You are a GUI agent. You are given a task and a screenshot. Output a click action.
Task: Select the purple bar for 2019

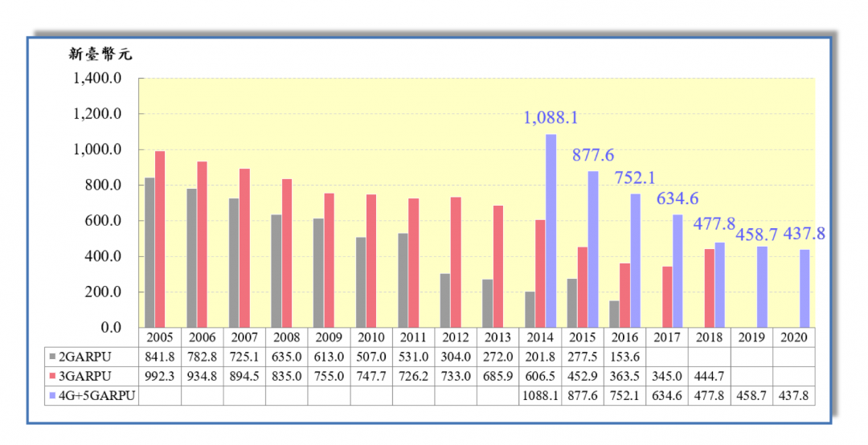tap(762, 287)
